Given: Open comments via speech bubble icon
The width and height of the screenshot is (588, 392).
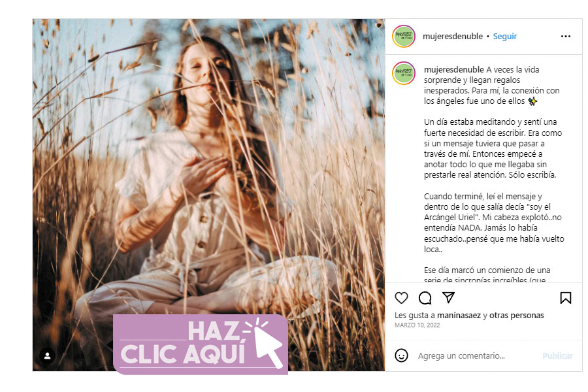Looking at the screenshot, I should (425, 298).
